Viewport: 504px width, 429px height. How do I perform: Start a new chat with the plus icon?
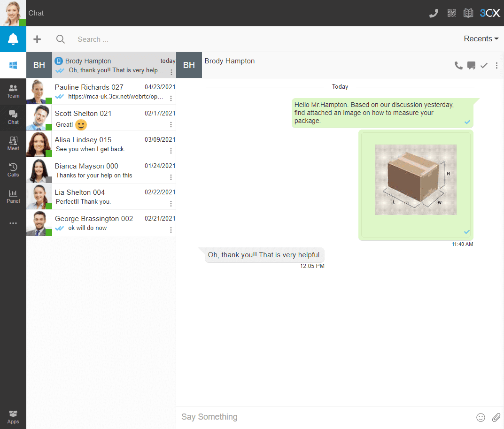click(37, 39)
